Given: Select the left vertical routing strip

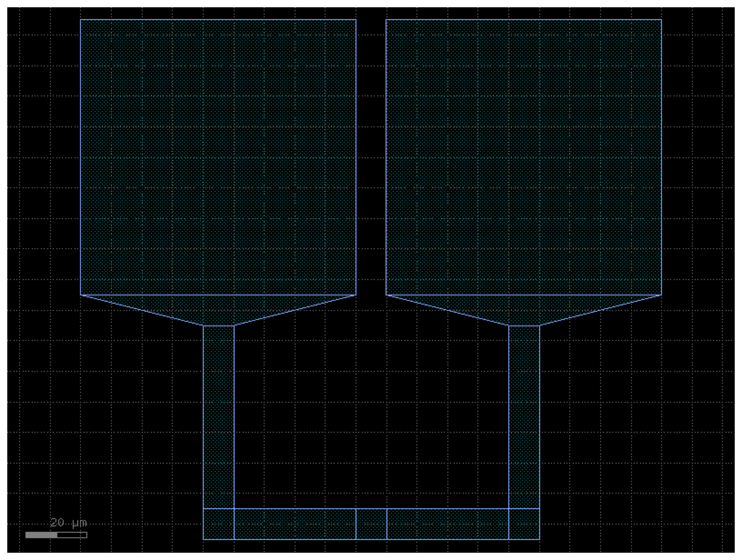Looking at the screenshot, I should [x=219, y=417].
